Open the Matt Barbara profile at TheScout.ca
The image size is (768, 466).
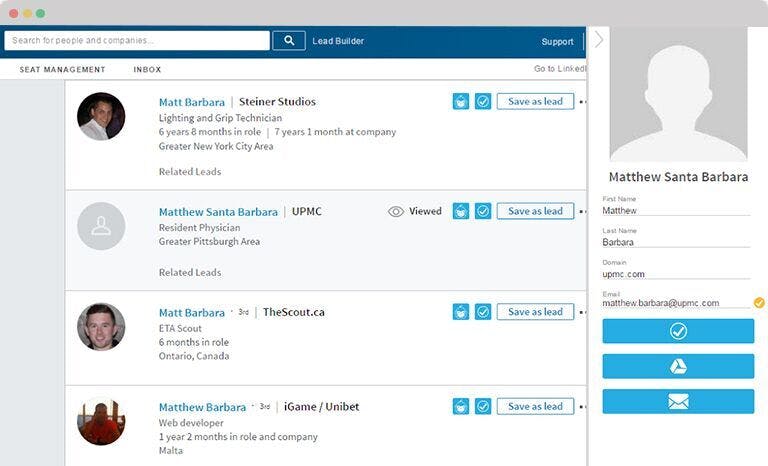(192, 312)
